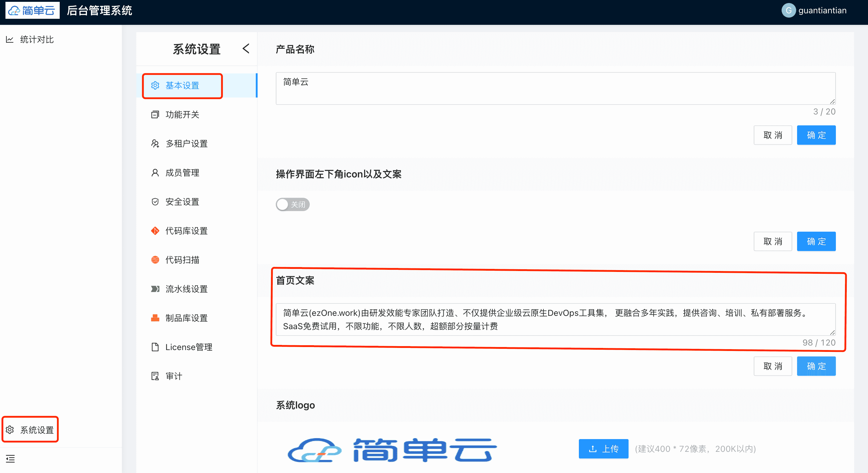Click the 首页文案 section heading
The width and height of the screenshot is (868, 473).
tap(295, 280)
